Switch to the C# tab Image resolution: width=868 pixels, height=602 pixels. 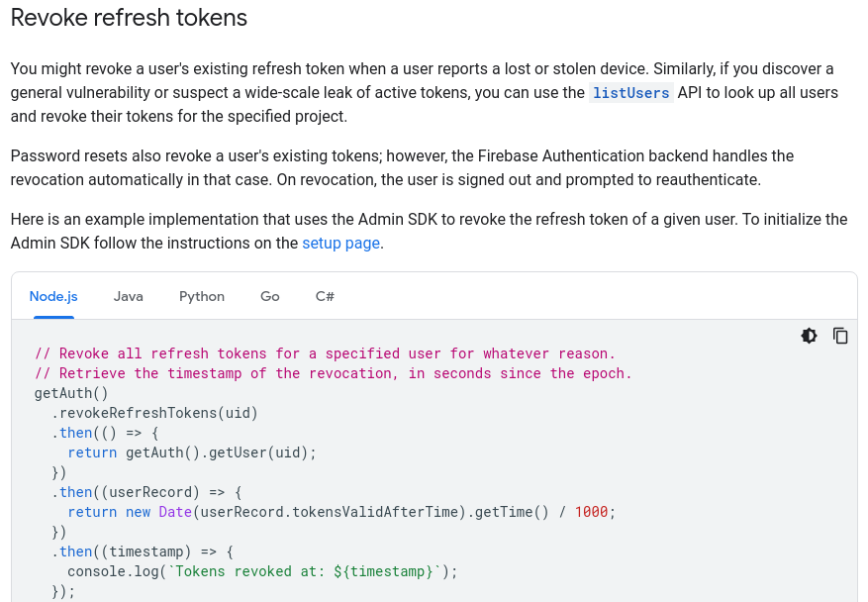click(x=324, y=296)
